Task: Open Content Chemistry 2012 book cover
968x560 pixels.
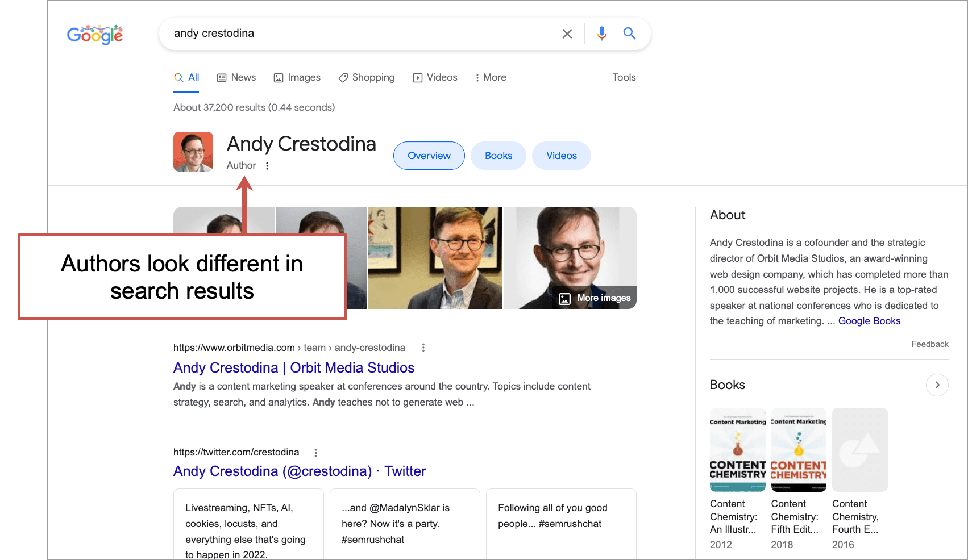Action: pyautogui.click(x=738, y=450)
